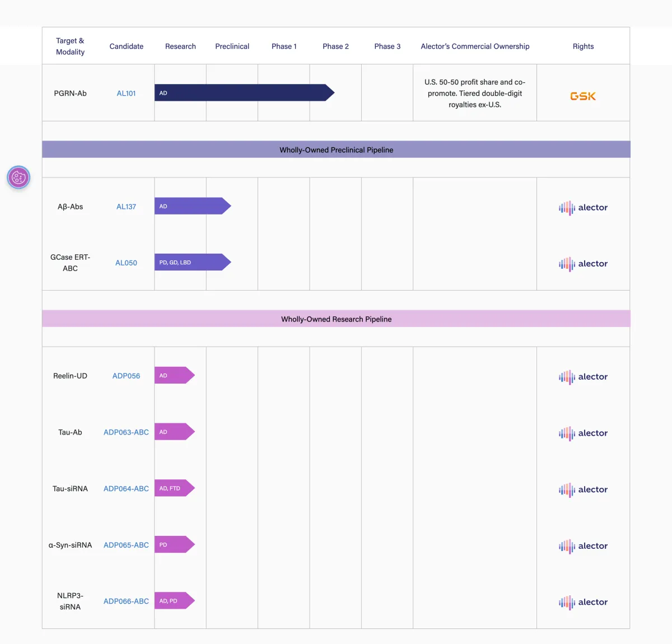Open the ADP056 candidate link
This screenshot has height=644, width=672.
click(126, 376)
